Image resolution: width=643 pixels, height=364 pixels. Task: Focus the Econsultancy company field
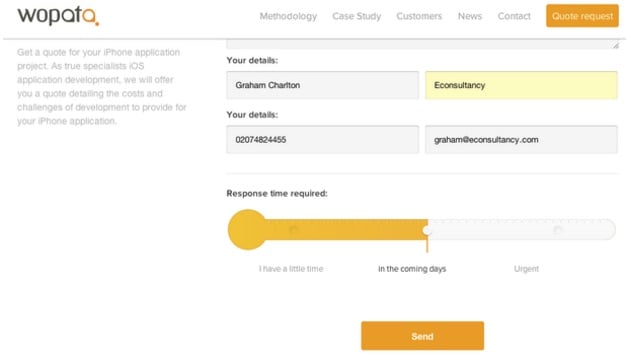(x=521, y=85)
